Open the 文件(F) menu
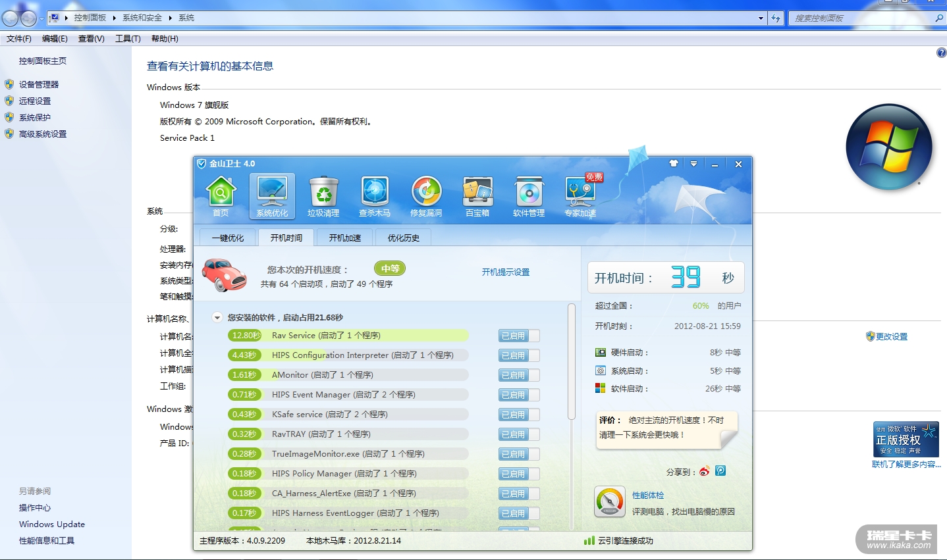Image resolution: width=947 pixels, height=560 pixels. tap(19, 39)
